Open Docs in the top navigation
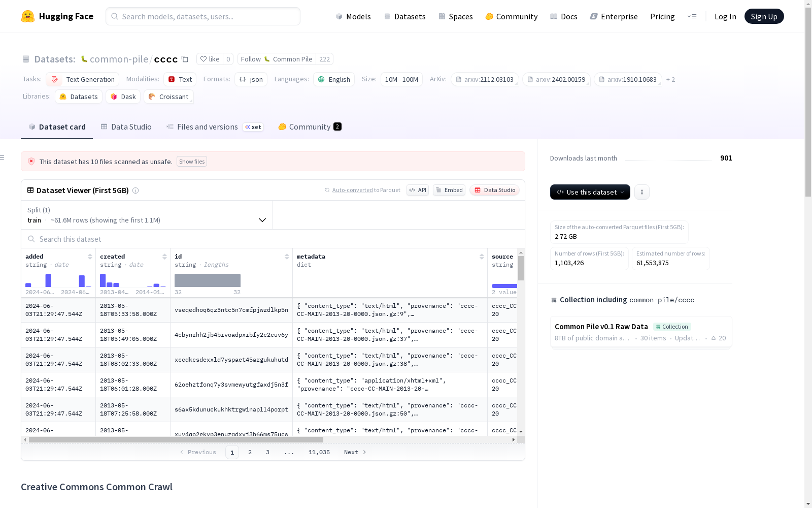 (564, 16)
